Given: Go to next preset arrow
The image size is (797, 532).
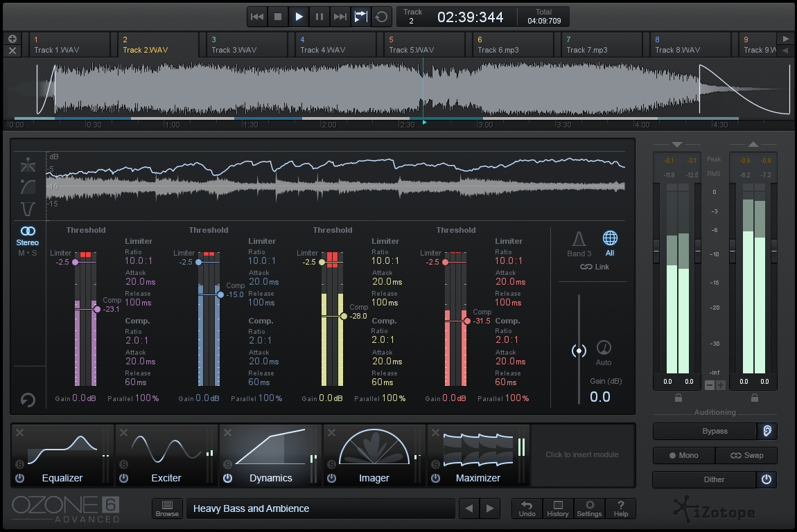Looking at the screenshot, I should (490, 508).
